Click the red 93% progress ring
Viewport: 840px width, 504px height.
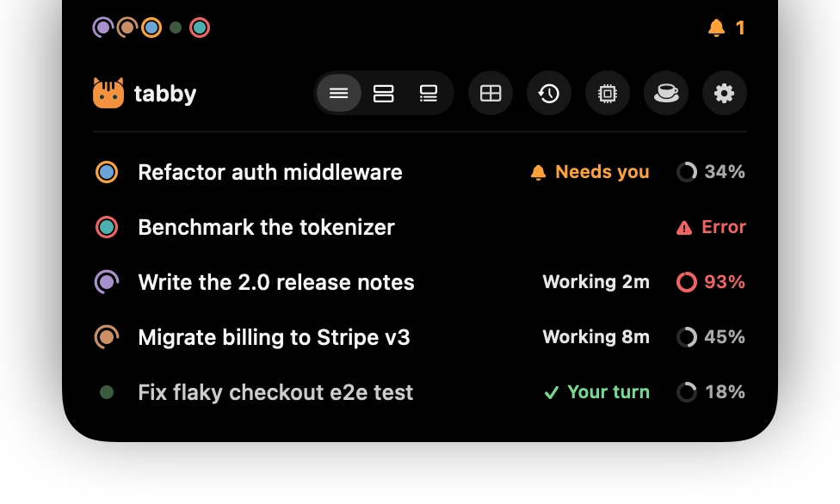click(x=687, y=282)
